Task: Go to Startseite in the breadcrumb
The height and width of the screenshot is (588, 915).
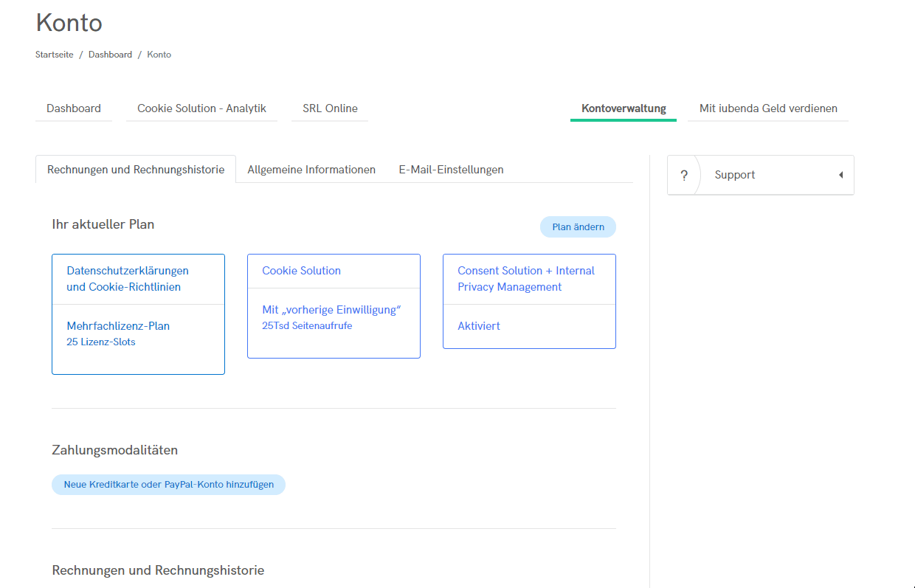Action: 55,55
